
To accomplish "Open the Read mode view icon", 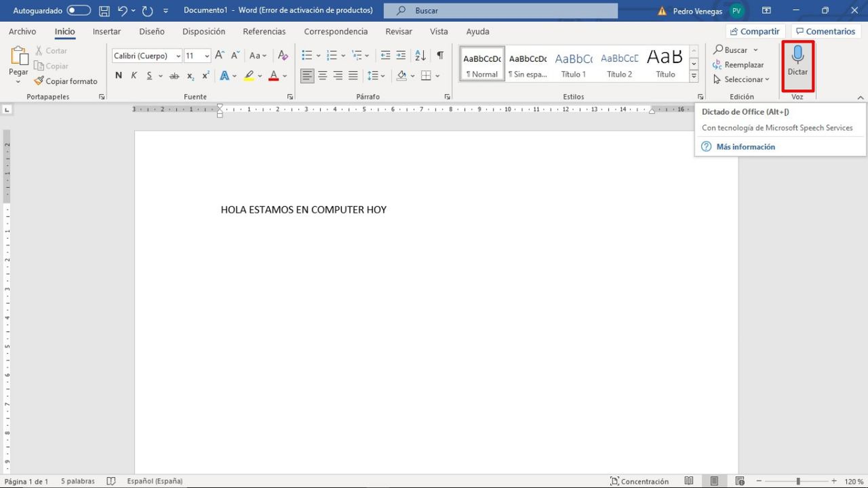I will [x=689, y=481].
